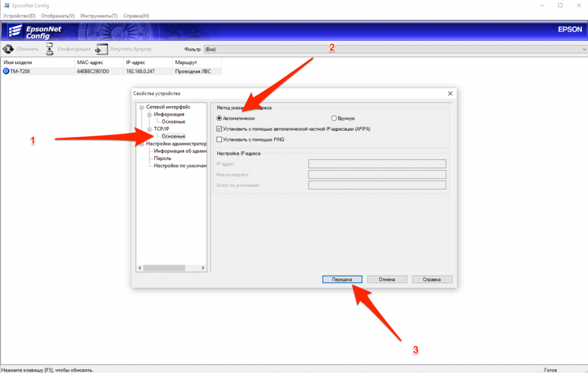Uncheck the APIPA auto addressing checkbox
588x373 pixels.
220,128
